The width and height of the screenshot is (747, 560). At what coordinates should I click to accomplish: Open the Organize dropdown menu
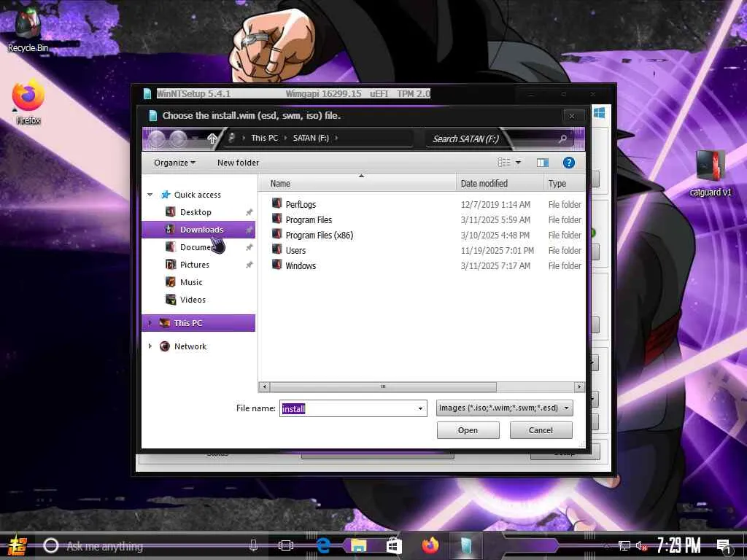[x=174, y=163]
